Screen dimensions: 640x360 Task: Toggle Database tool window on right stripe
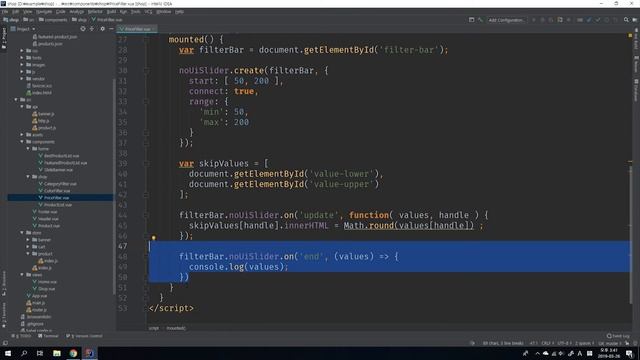[636, 91]
